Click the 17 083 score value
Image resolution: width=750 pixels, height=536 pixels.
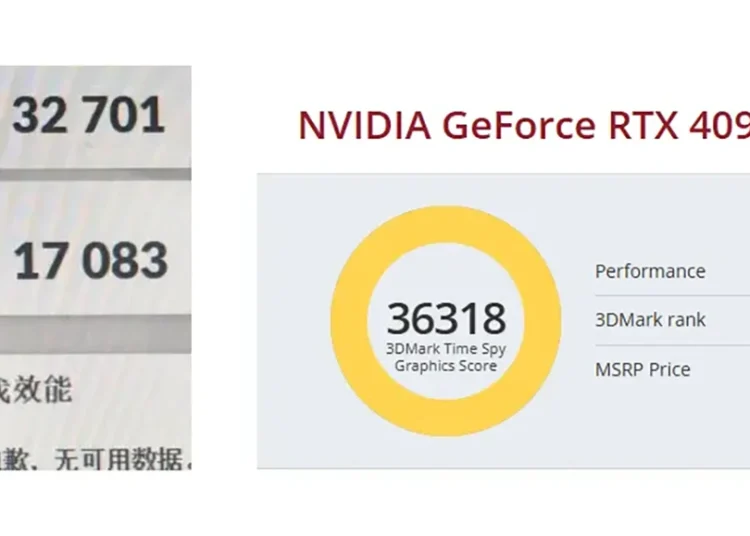coord(90,261)
